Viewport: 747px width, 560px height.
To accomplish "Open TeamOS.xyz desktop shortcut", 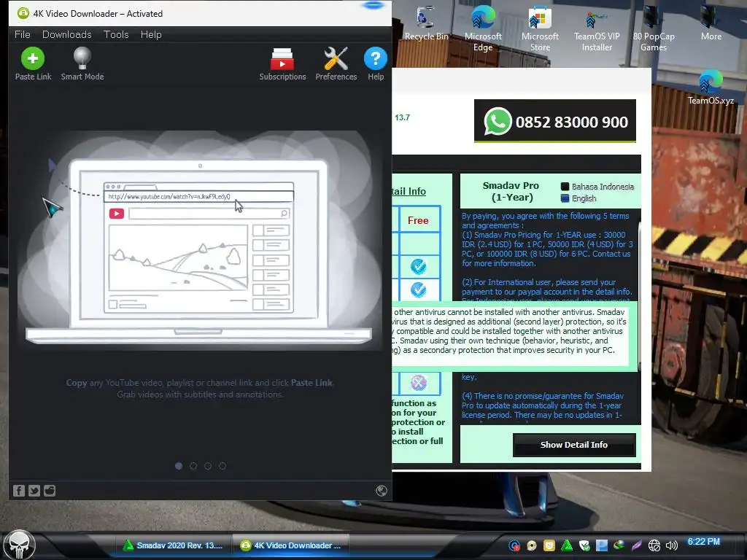I will [x=711, y=87].
